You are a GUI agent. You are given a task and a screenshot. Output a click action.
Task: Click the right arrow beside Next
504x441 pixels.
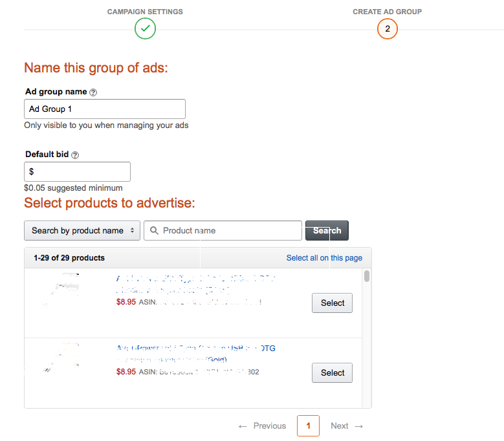358,426
